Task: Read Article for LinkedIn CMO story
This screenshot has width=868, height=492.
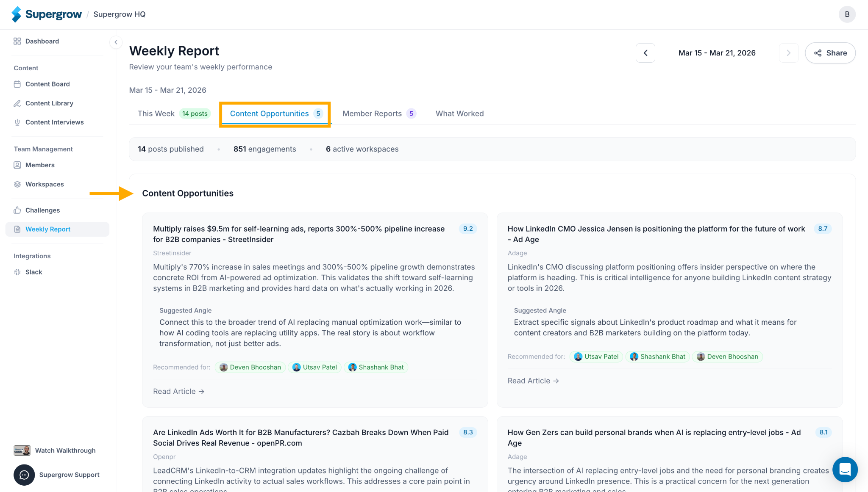Action: [533, 381]
